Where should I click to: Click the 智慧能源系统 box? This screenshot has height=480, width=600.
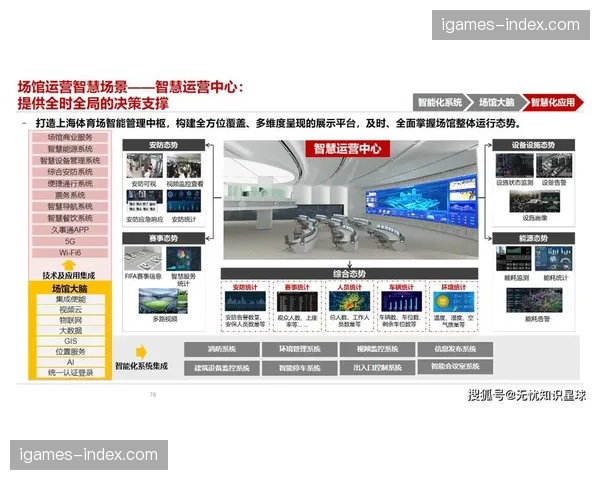point(70,149)
